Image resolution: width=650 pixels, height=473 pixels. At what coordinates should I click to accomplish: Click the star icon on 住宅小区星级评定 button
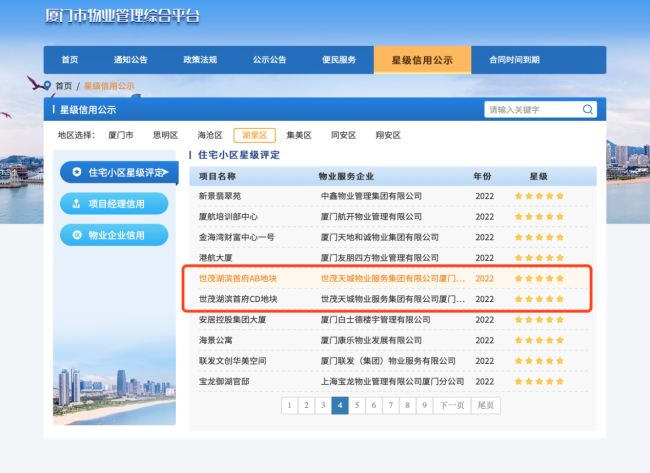[x=77, y=172]
